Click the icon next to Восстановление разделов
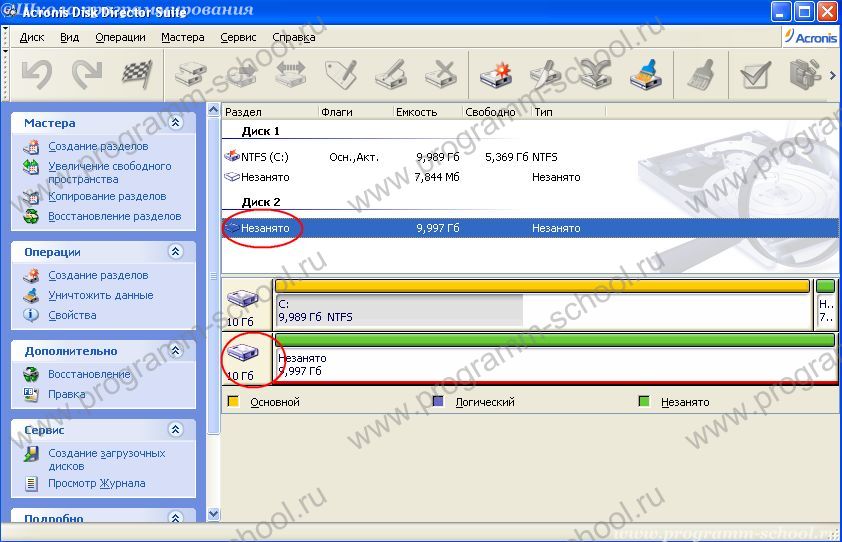The image size is (842, 542). pyautogui.click(x=31, y=216)
